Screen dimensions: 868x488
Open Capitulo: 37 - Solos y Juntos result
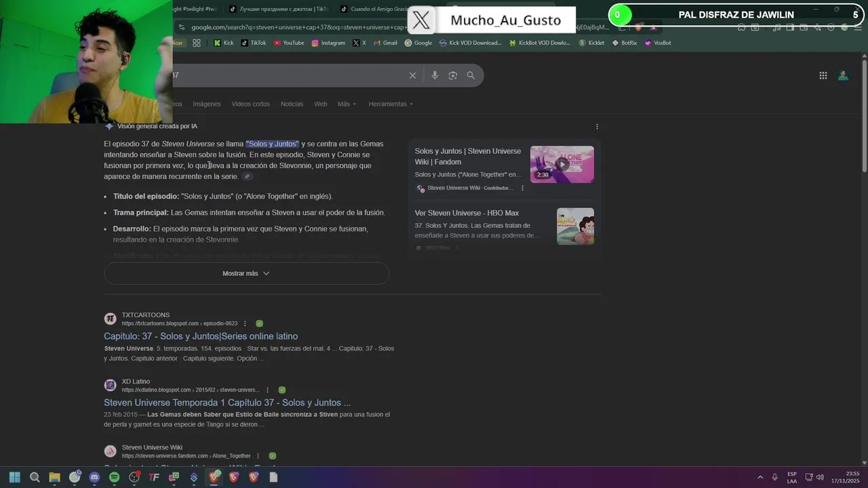pyautogui.click(x=201, y=336)
